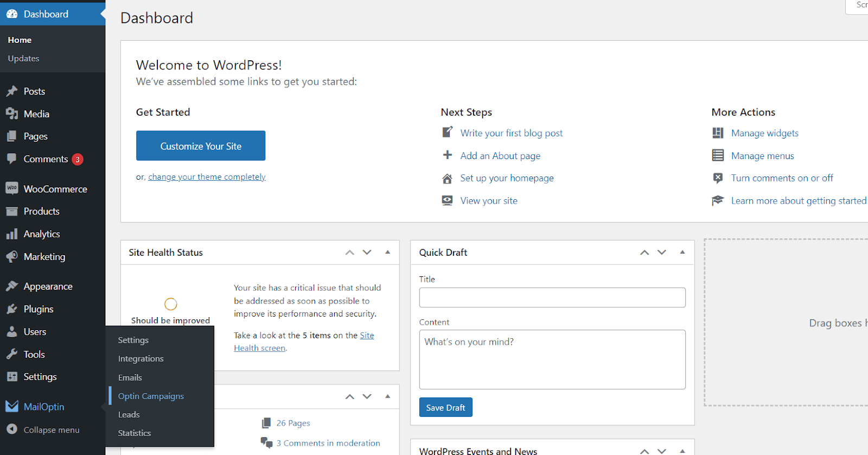Click the icon beside Turn comments on or off
The image size is (868, 455).
coord(718,178)
